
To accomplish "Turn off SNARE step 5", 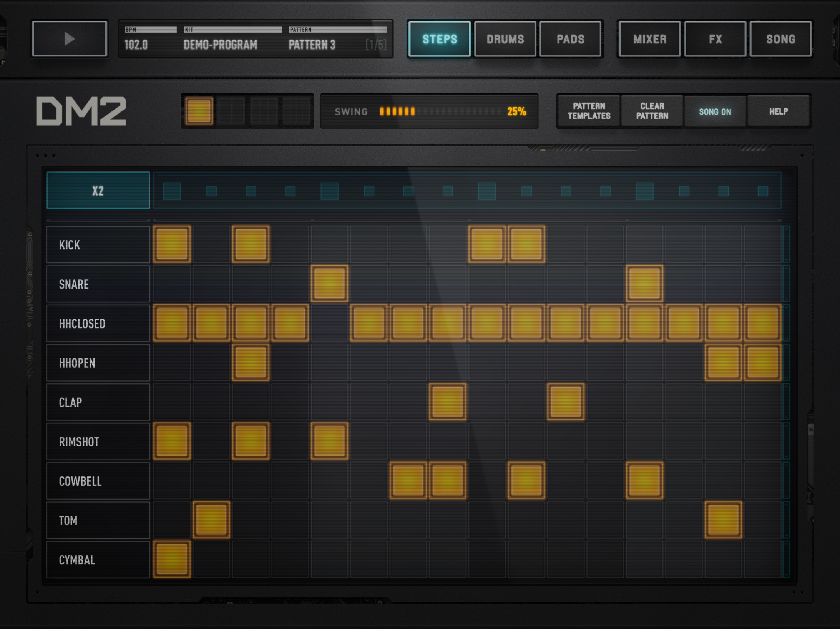I will [x=329, y=284].
